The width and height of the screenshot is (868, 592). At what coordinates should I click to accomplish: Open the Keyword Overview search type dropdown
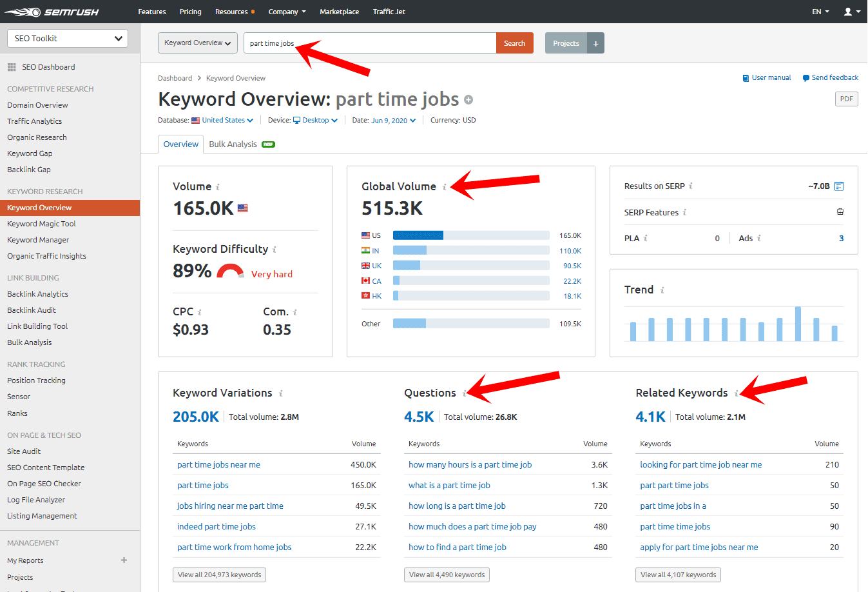click(x=197, y=43)
